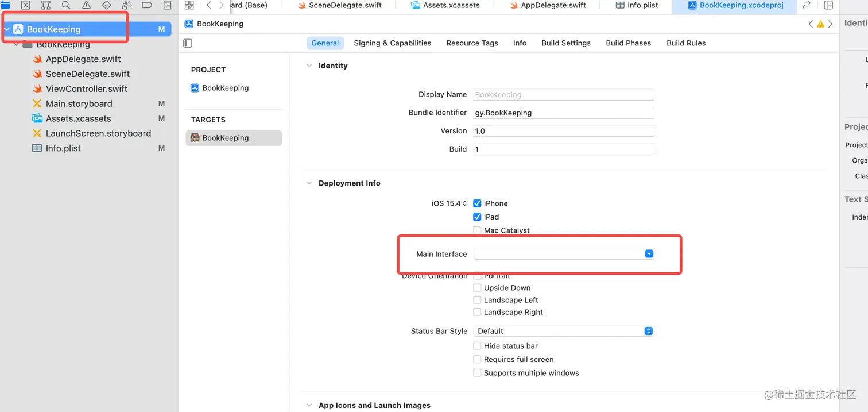Select Assets.xcassets in the navigator

pos(78,118)
